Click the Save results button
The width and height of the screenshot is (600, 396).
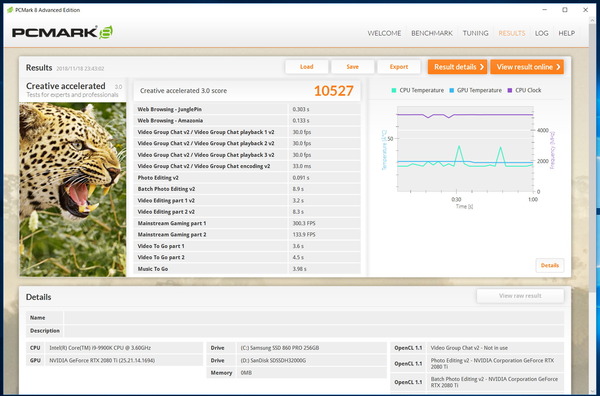[352, 67]
